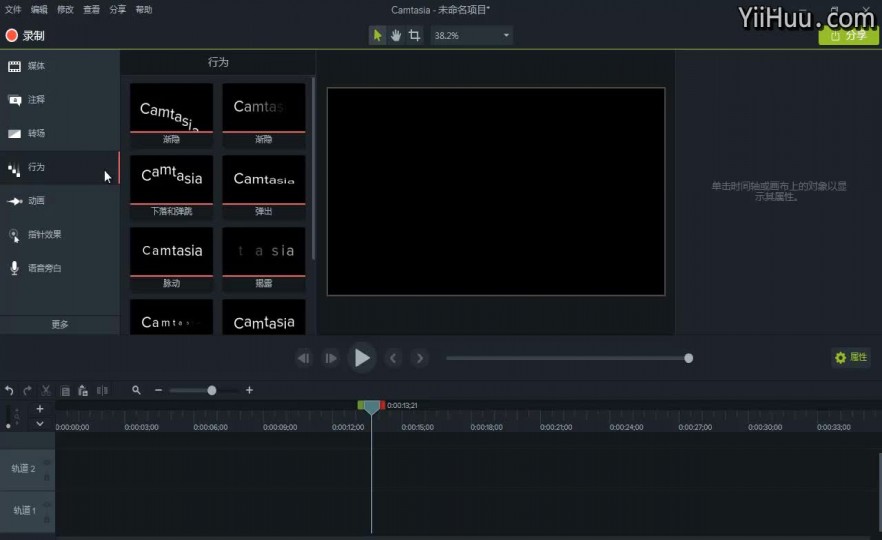Select the 轨道 2 track header
Viewport: 882px width, 540px height.
[27, 469]
